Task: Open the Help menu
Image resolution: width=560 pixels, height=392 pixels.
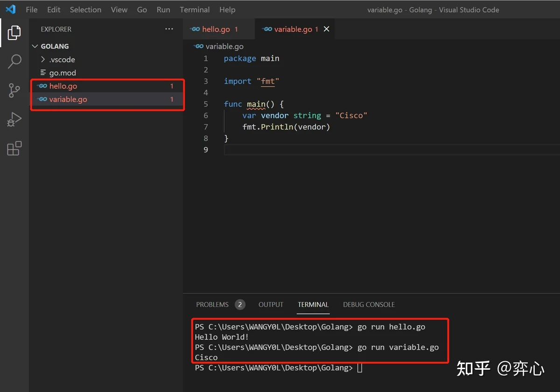Action: (x=227, y=9)
